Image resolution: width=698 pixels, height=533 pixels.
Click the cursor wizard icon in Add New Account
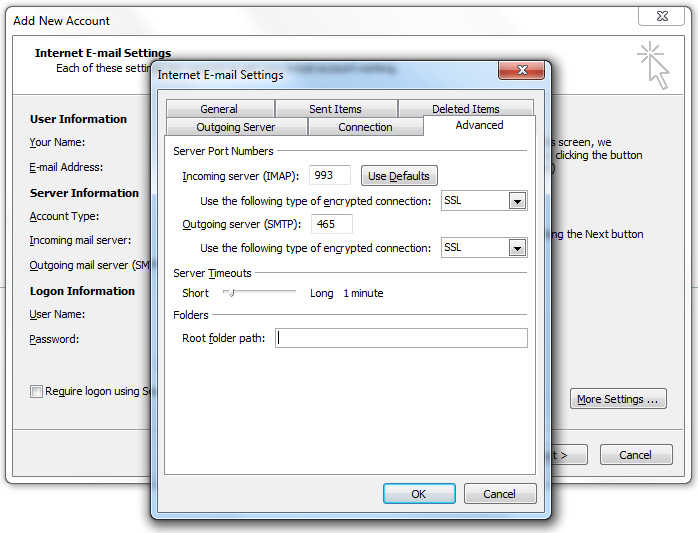(x=653, y=66)
